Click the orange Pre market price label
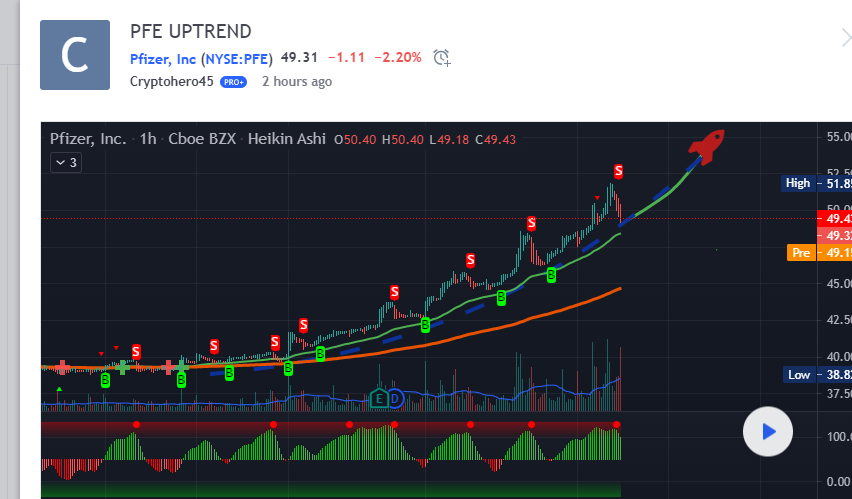The width and height of the screenshot is (852, 499). tap(800, 253)
